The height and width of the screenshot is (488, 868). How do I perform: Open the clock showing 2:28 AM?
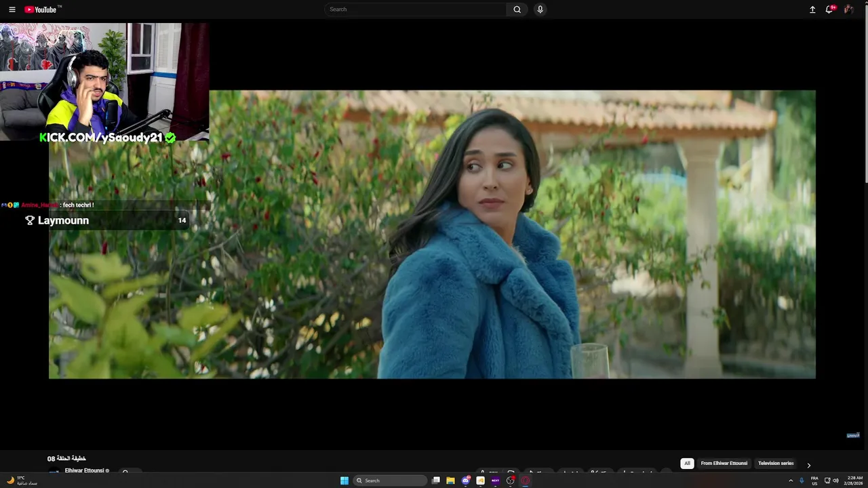click(854, 481)
